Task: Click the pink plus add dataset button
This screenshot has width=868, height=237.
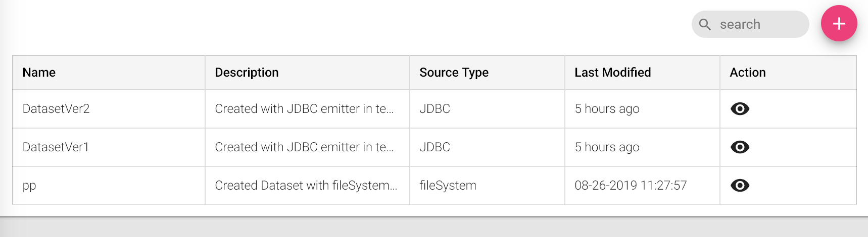Action: pyautogui.click(x=839, y=23)
